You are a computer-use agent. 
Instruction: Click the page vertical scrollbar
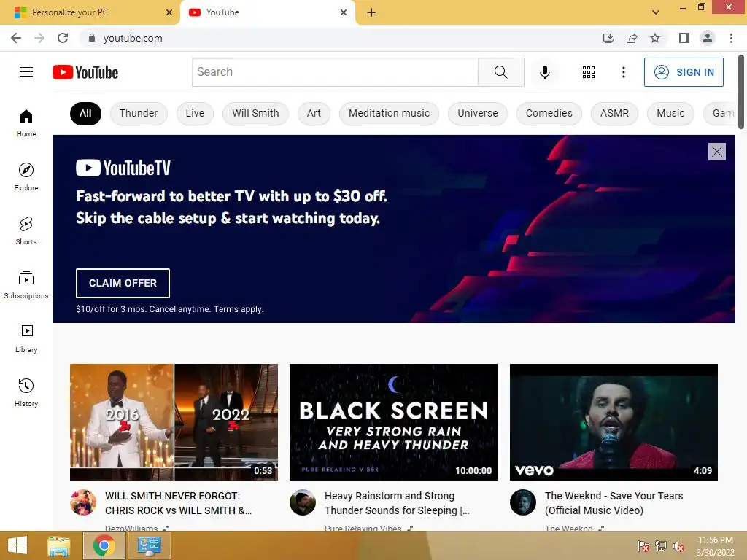(x=741, y=93)
